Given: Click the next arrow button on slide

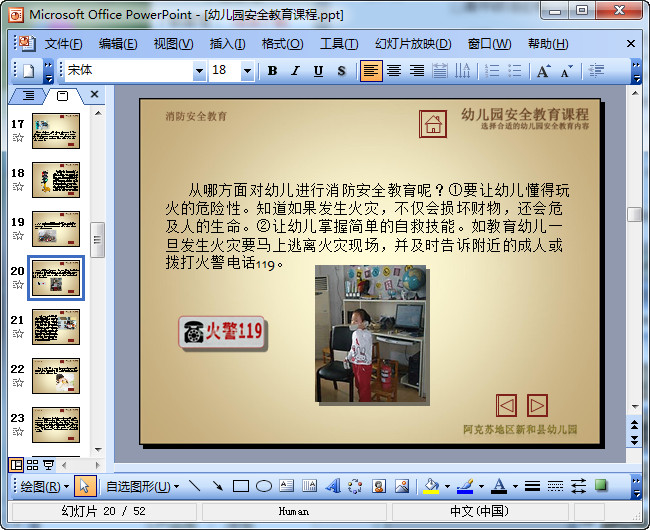Looking at the screenshot, I should pos(537,405).
